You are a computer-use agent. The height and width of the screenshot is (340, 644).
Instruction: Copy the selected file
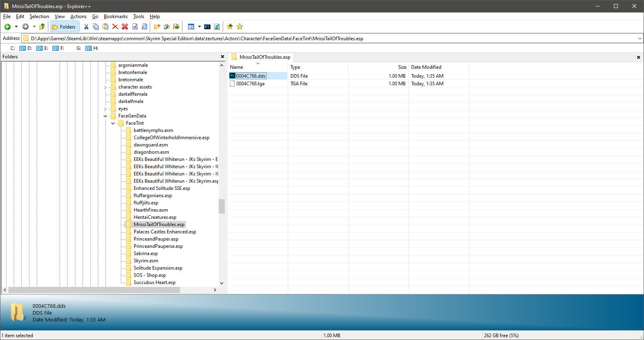click(x=96, y=27)
